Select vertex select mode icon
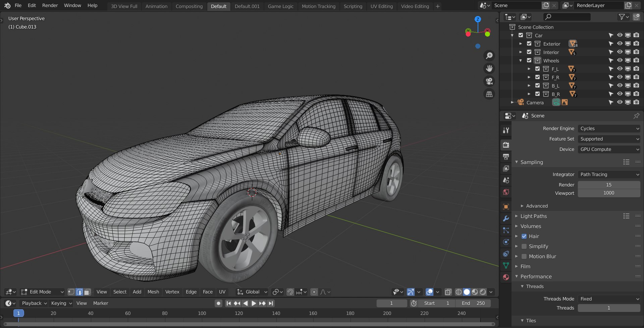Viewport: 644px width, 328px height. pos(71,292)
